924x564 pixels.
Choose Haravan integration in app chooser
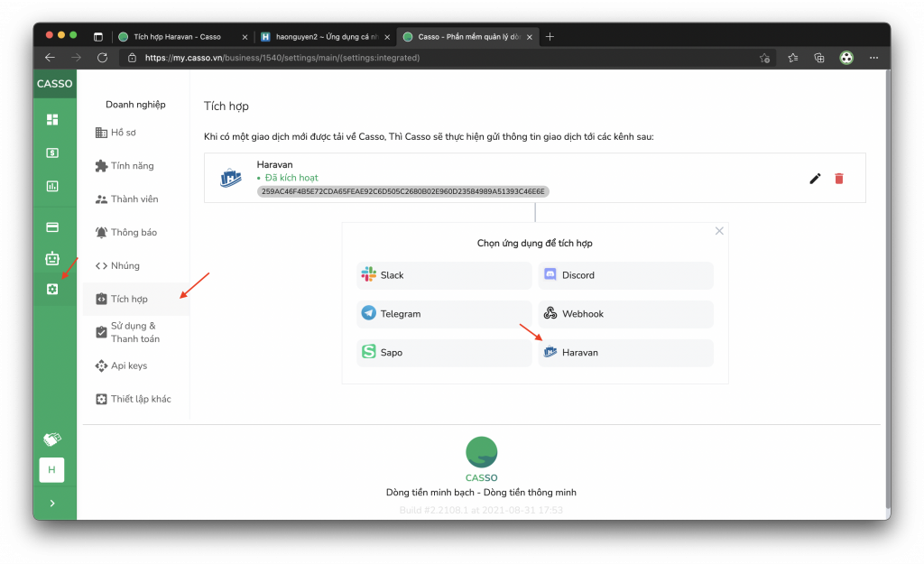pos(626,353)
